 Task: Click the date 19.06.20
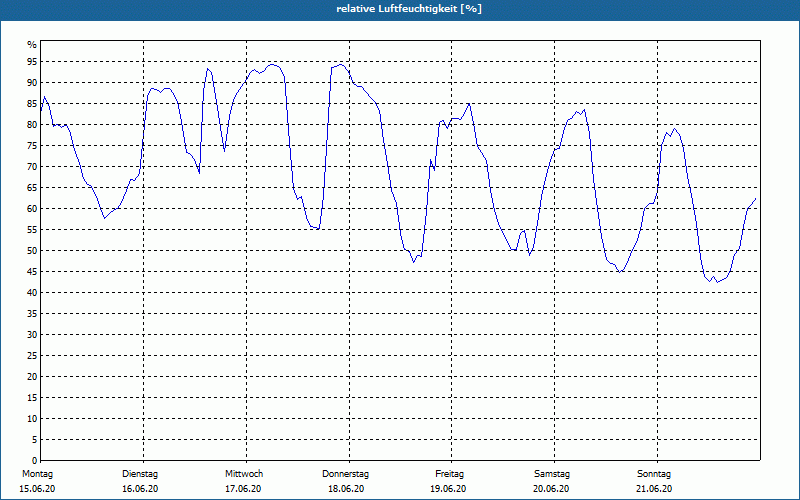tap(448, 489)
